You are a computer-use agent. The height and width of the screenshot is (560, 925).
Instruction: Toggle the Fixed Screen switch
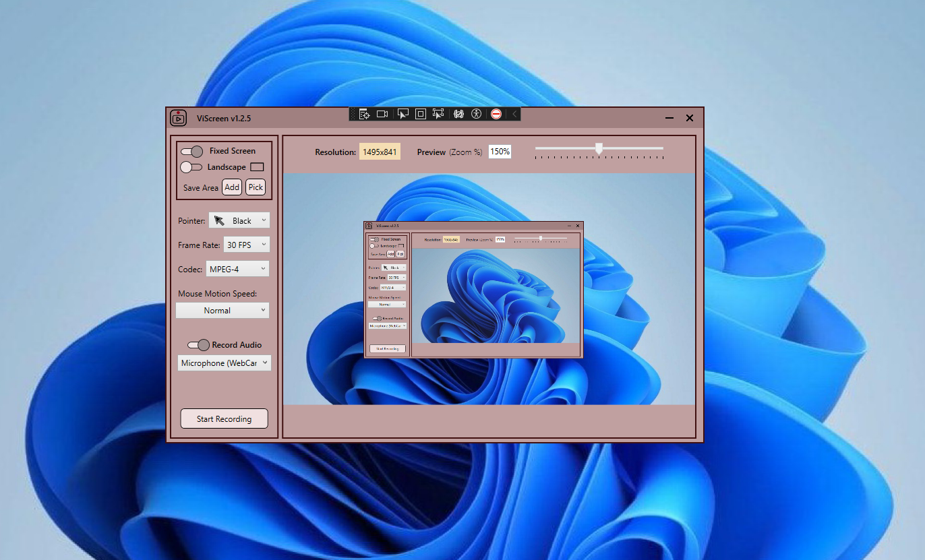coord(191,151)
